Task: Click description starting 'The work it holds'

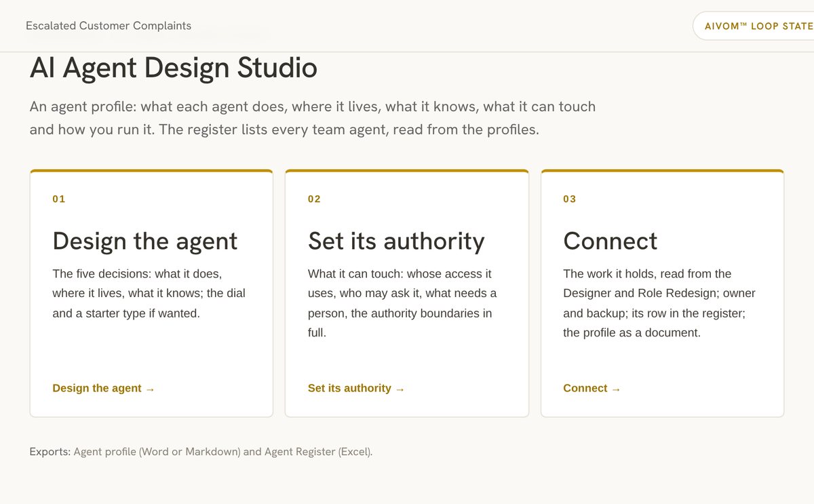Action: coord(659,303)
